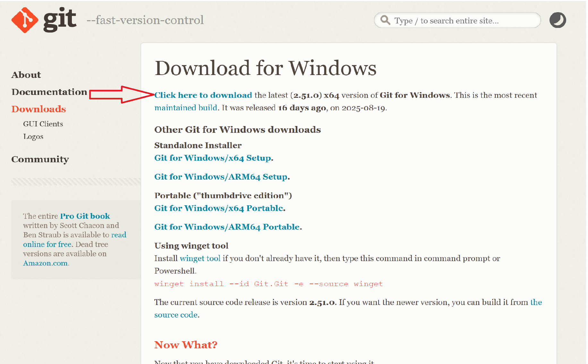The height and width of the screenshot is (364, 588).
Task: Click the Git diamond logo icon
Action: [x=25, y=20]
